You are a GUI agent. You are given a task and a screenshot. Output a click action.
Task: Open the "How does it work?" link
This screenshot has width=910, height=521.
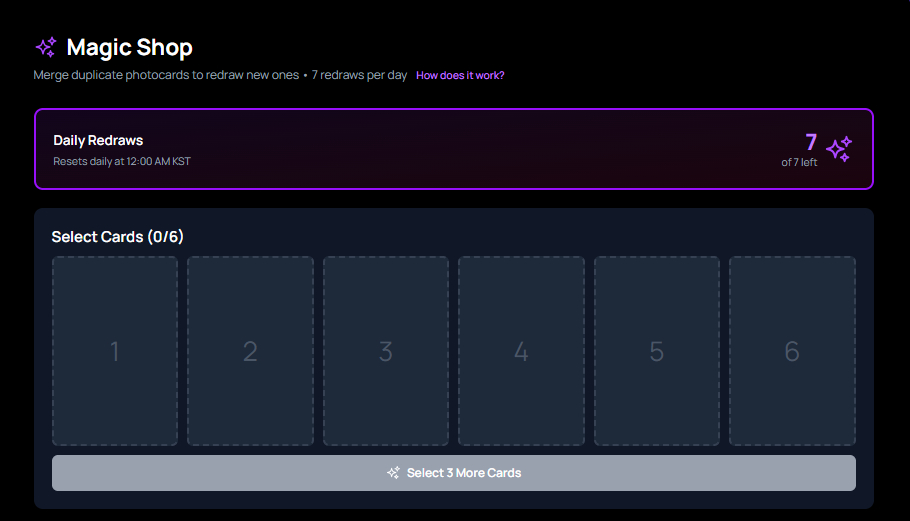pyautogui.click(x=460, y=76)
